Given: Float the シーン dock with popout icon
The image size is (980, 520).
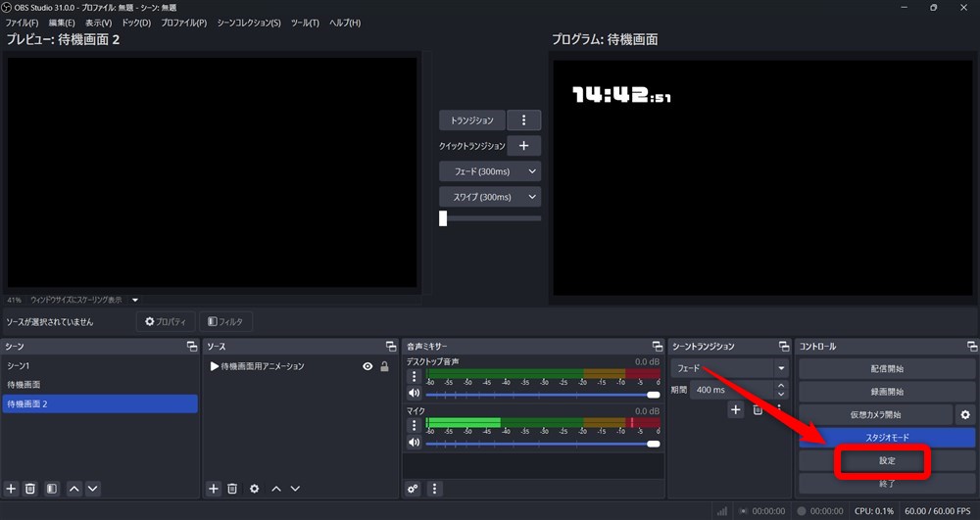Looking at the screenshot, I should tap(192, 346).
